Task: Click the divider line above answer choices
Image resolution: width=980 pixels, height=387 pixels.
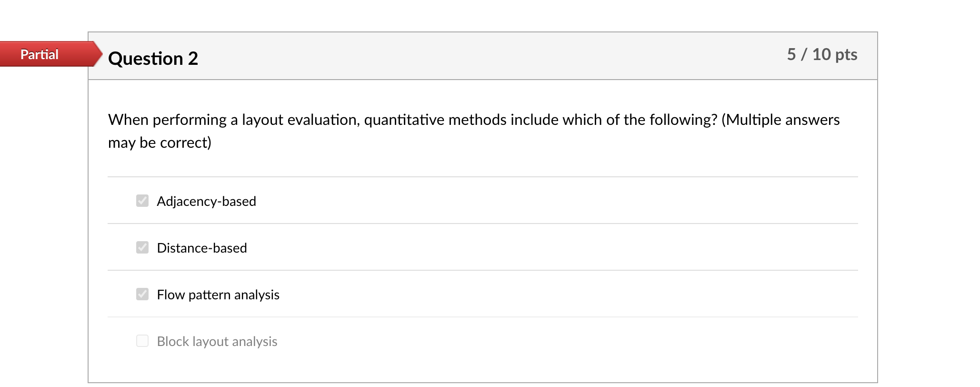Action: tap(483, 176)
